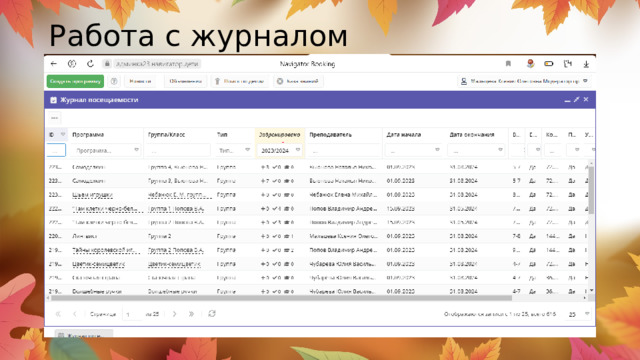Open the Дата окончания filter dropdown
This screenshot has height=360, width=640.
(x=500, y=150)
